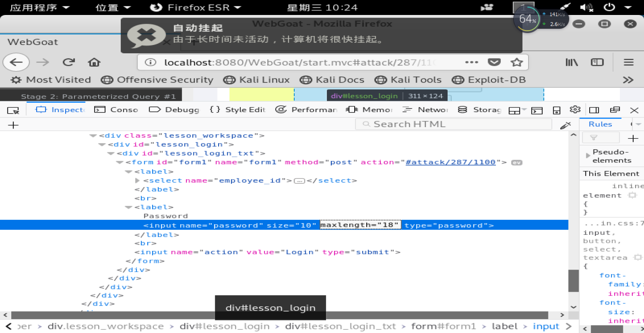Switch to the Inspector tab
This screenshot has width=644, height=333.
pos(60,110)
